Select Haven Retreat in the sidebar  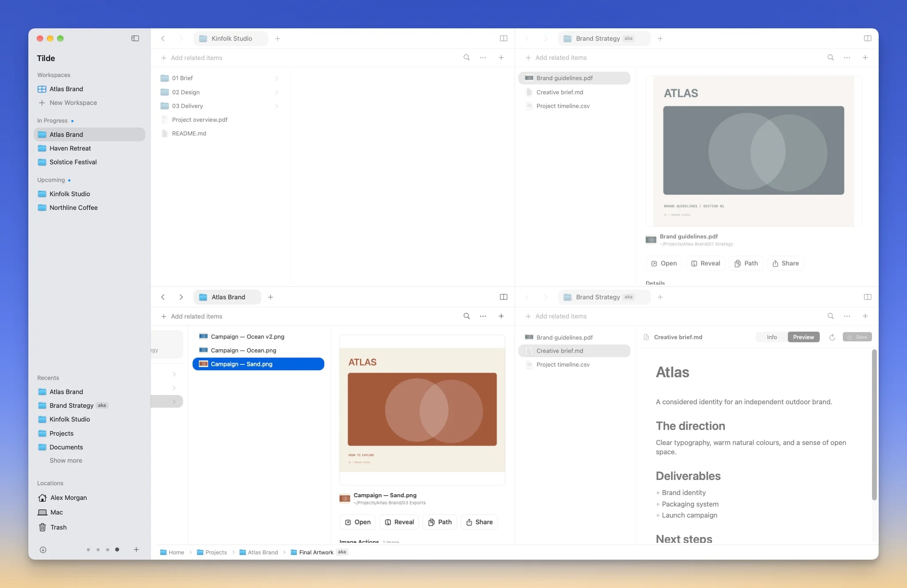point(89,148)
